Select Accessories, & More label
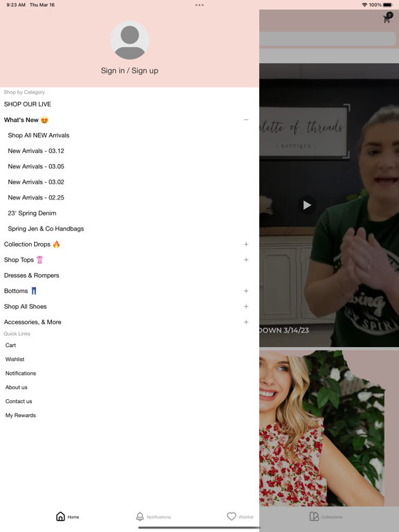The image size is (399, 532). coord(33,322)
